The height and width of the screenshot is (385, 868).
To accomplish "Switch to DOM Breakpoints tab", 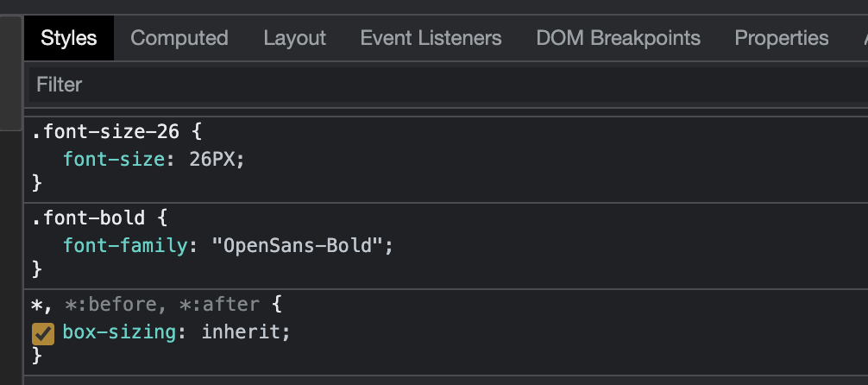I will pyautogui.click(x=619, y=38).
